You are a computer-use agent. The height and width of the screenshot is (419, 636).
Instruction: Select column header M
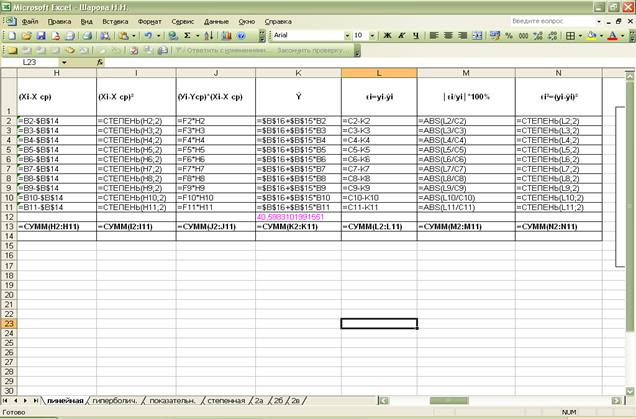[466, 73]
